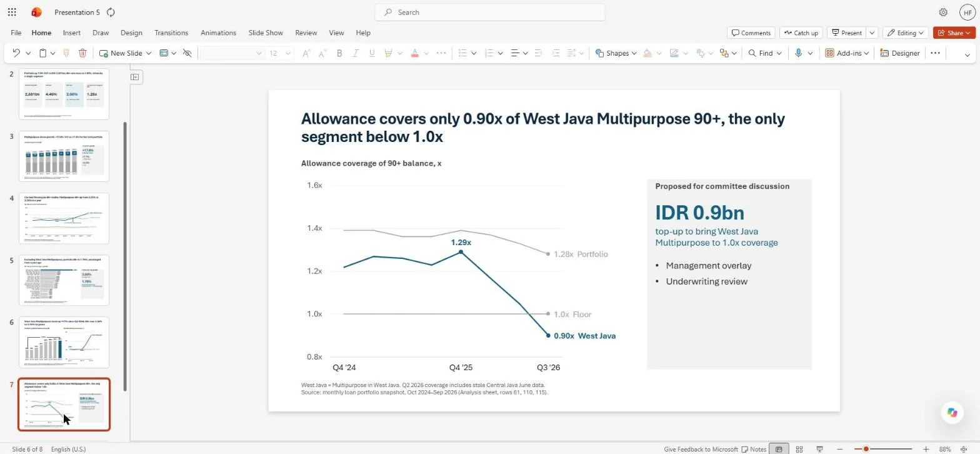The height and width of the screenshot is (454, 980).
Task: Switch to Slide Sorter view
Action: coord(799,449)
